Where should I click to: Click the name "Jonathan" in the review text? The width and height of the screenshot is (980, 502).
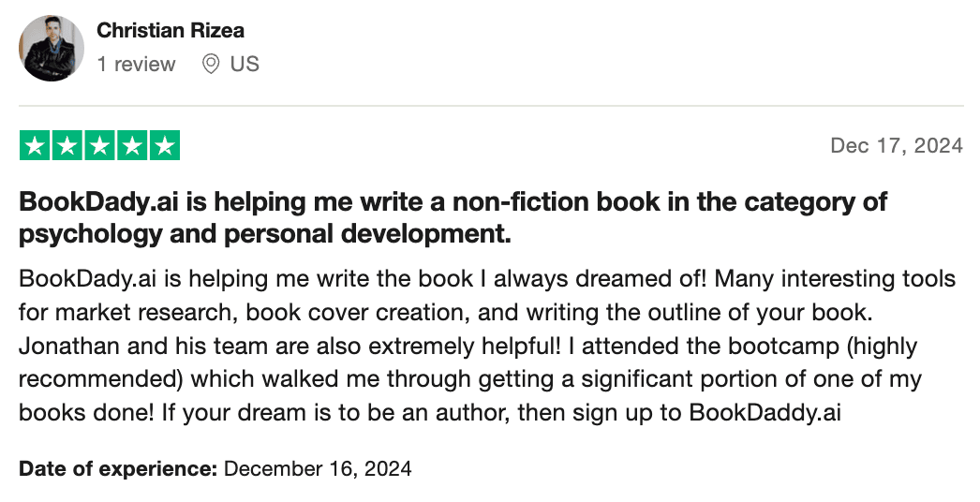pyautogui.click(x=59, y=346)
